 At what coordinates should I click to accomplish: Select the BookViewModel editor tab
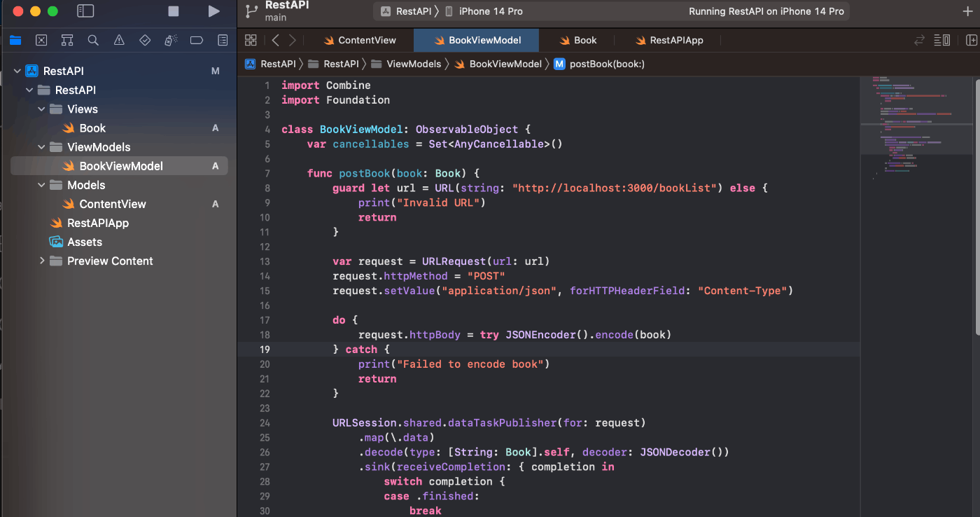pos(477,40)
